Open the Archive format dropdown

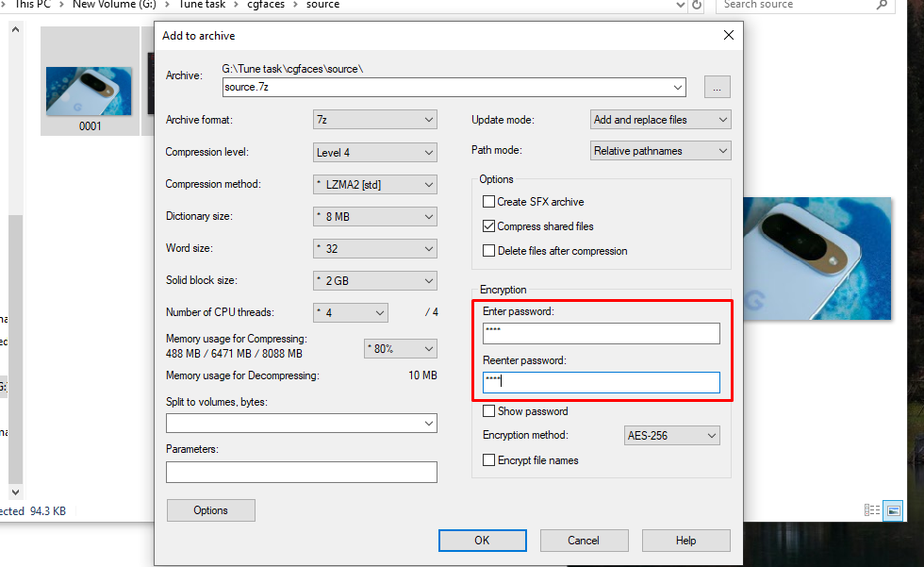[x=374, y=120]
